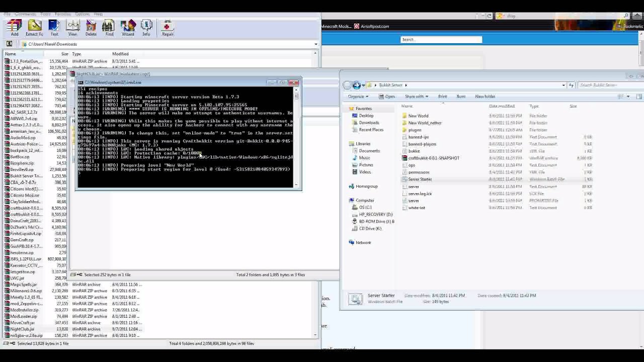Open the View tool in WinRAR toolbar
Viewport: 644px width, 362px height.
pos(73,28)
